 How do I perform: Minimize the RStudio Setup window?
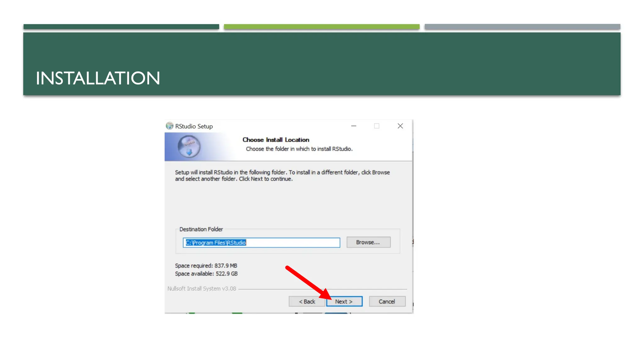point(354,126)
